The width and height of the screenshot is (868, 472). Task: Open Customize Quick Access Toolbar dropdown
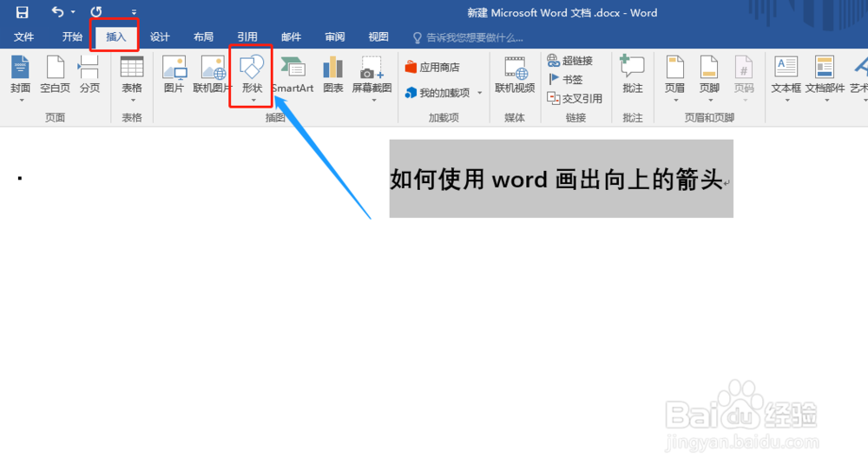point(134,12)
